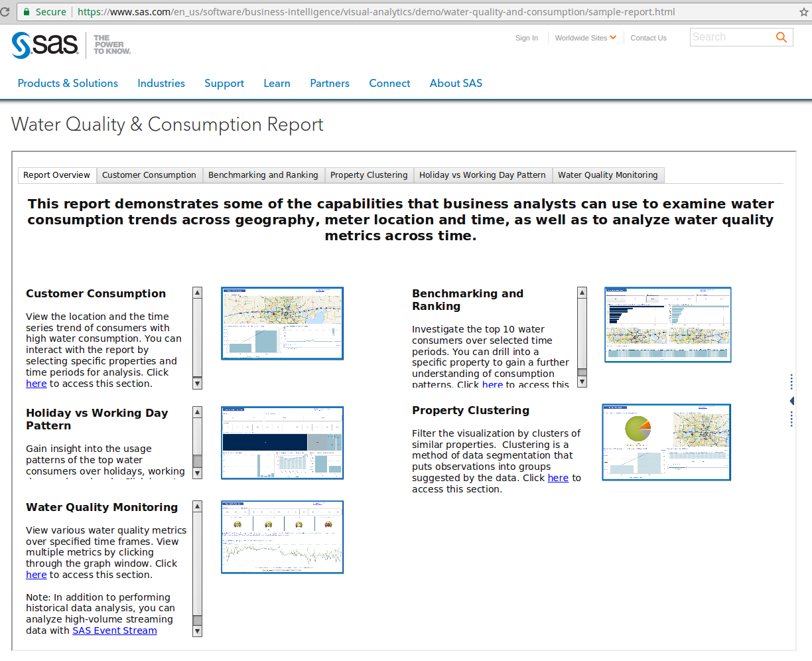Click the down arrow on Customer Consumption scrollbar

point(196,384)
